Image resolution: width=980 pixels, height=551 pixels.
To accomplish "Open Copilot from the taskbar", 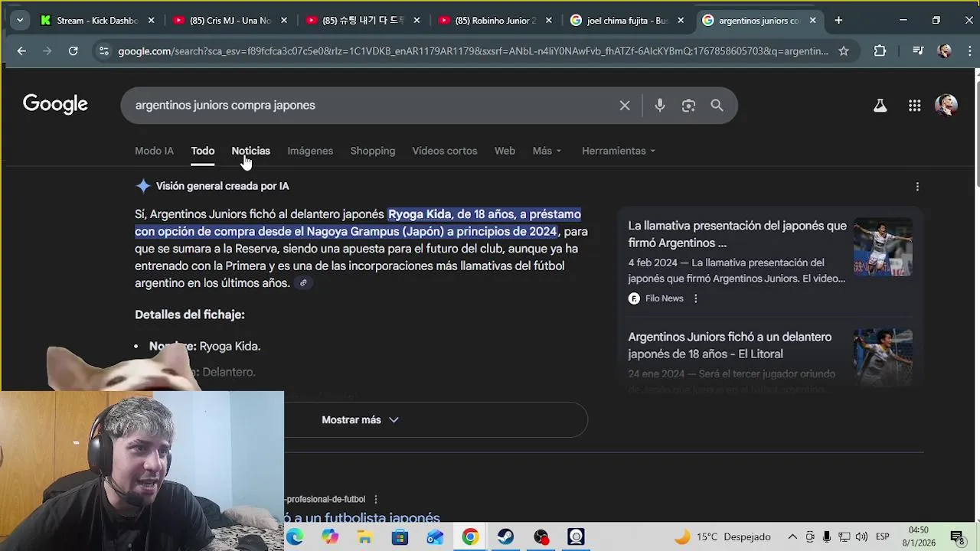I will [x=330, y=537].
